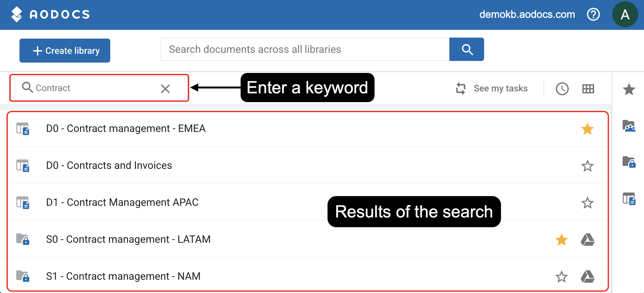Clear the Contract keyword filter
The image size is (644, 293).
click(x=165, y=88)
